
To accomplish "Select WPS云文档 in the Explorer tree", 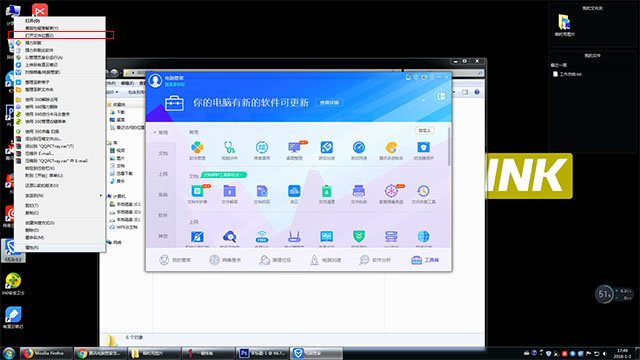I will pos(124,227).
